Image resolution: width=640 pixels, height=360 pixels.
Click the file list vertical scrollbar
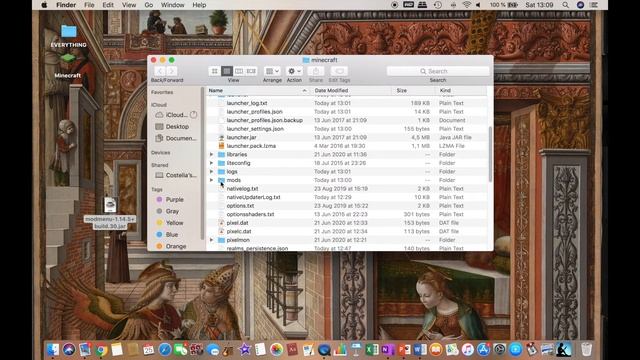pos(490,154)
